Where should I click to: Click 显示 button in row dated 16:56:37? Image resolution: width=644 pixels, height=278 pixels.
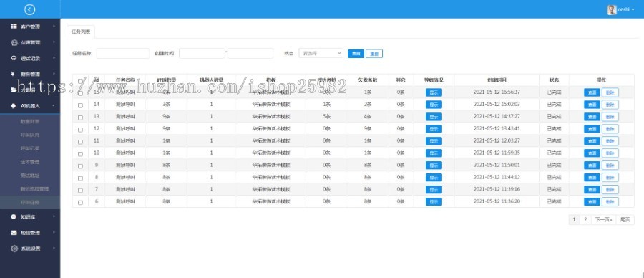coord(434,92)
